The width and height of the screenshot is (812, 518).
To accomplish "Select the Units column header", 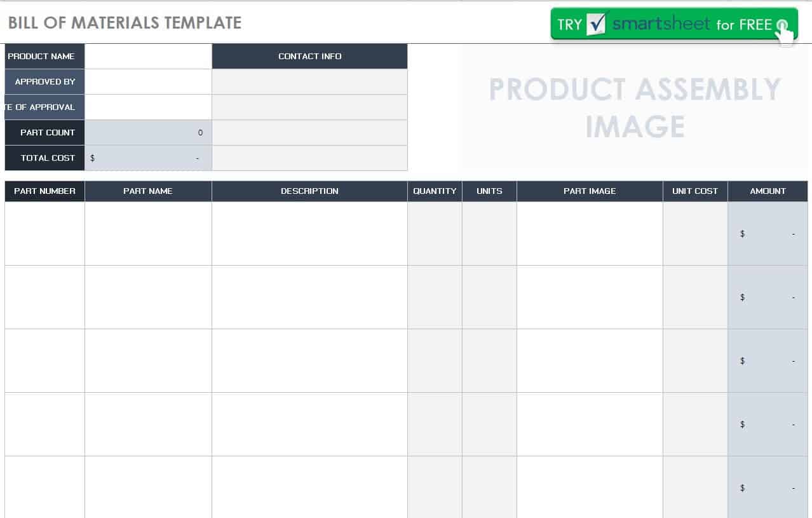I will 489,191.
